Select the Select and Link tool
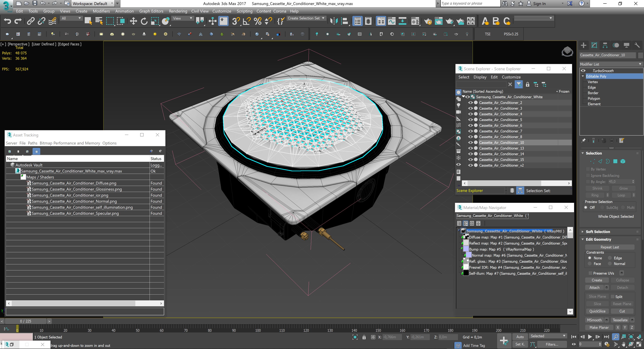The image size is (644, 349). click(x=31, y=21)
